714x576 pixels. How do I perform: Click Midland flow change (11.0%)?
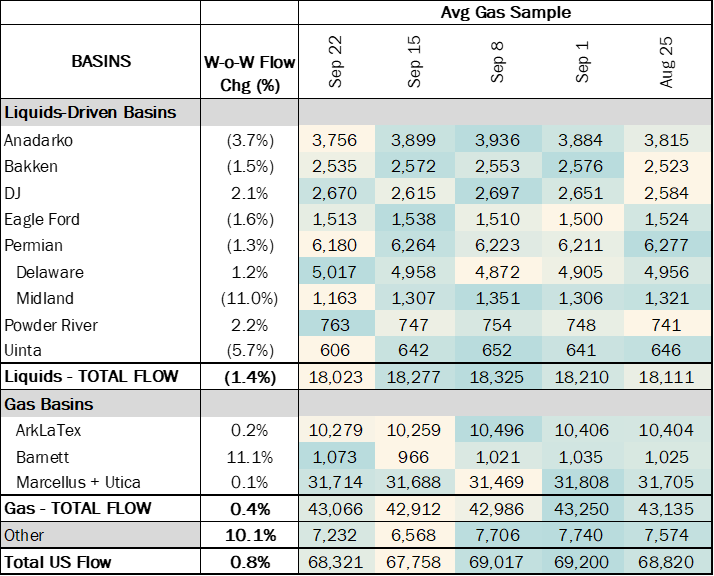250,298
